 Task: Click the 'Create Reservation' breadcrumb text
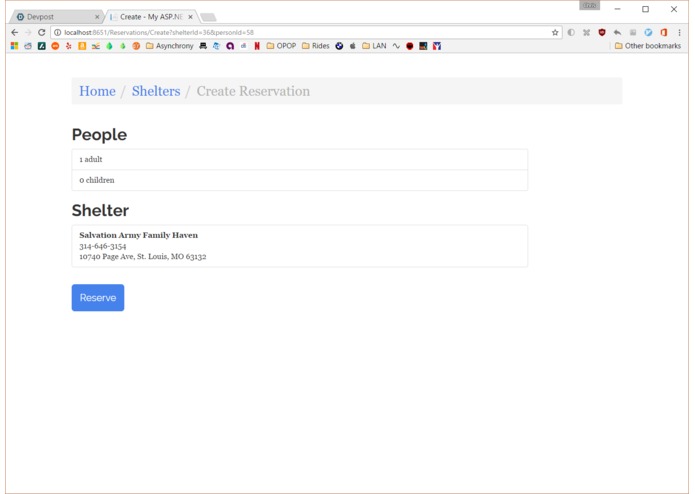point(253,91)
